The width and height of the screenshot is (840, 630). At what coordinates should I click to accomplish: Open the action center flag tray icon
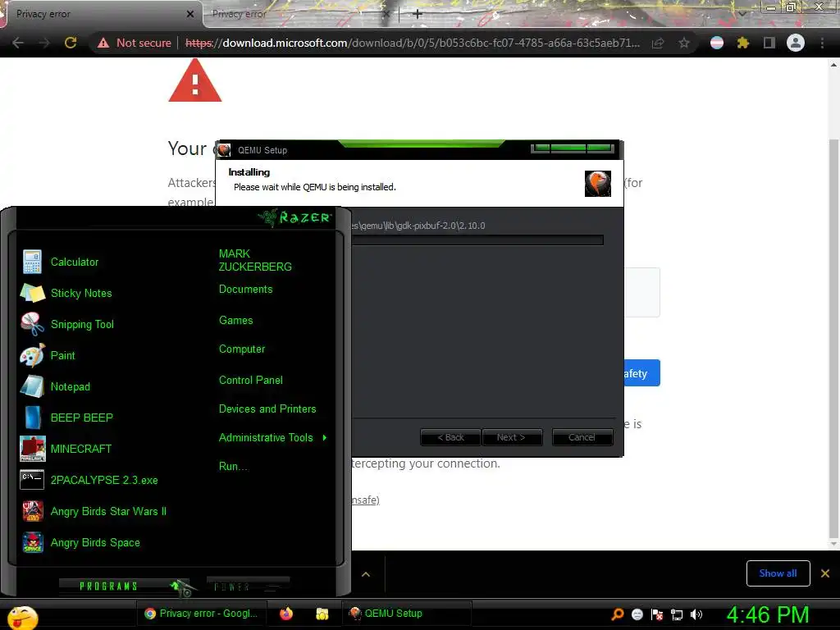[x=657, y=614]
